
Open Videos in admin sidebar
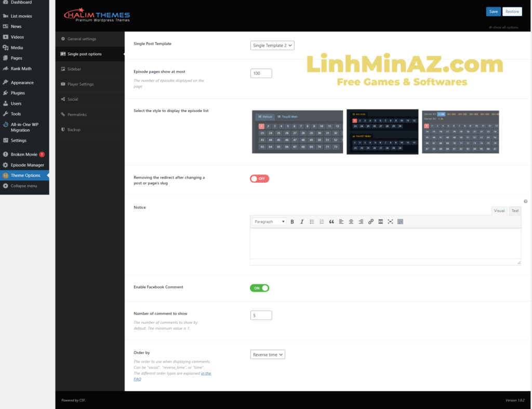(24, 37)
